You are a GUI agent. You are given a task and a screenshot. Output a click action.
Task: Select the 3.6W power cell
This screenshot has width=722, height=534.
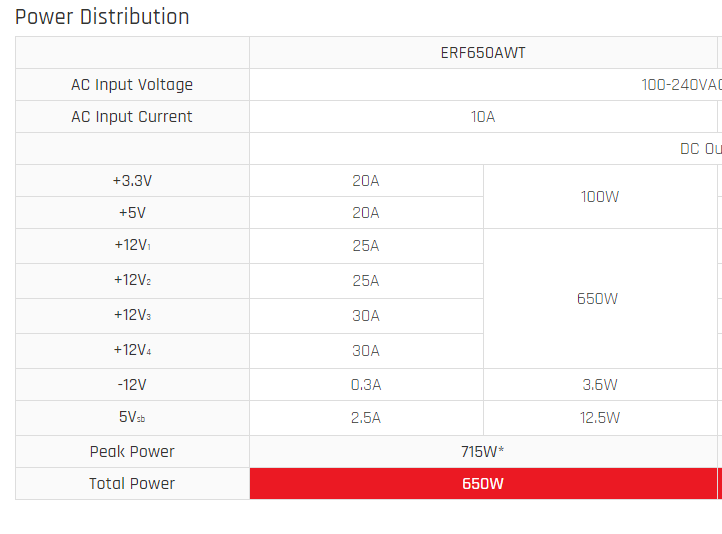coord(600,384)
